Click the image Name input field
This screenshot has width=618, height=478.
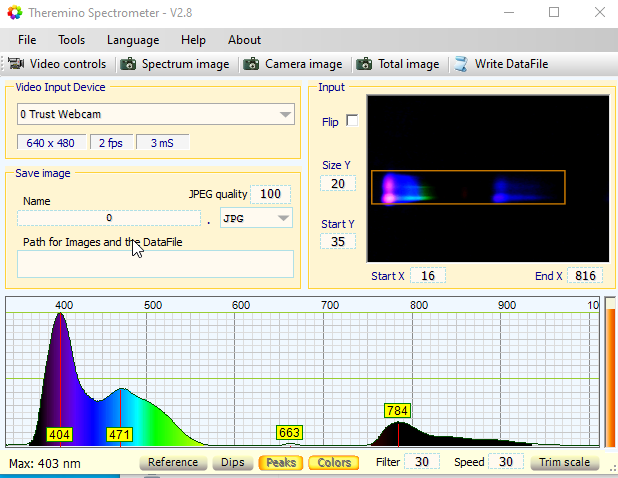pyautogui.click(x=109, y=218)
